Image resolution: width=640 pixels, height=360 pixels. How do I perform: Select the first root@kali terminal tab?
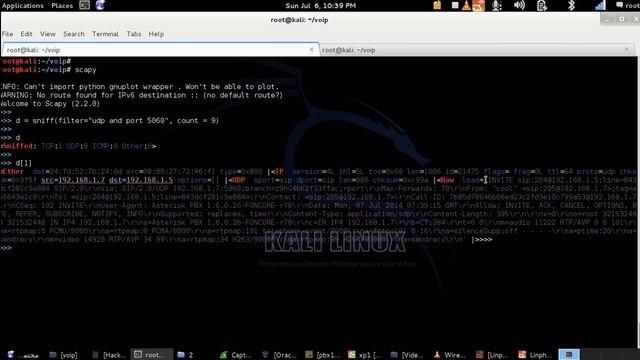point(160,50)
